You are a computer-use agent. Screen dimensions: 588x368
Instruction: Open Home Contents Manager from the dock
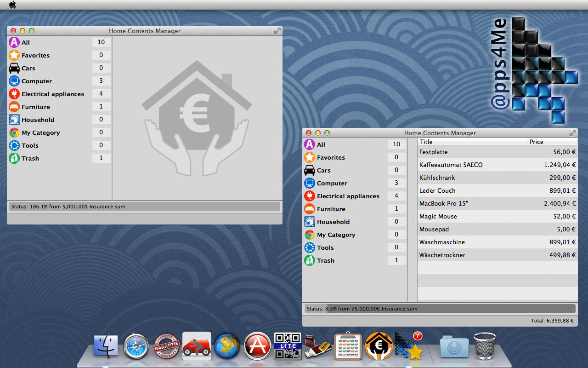click(379, 346)
